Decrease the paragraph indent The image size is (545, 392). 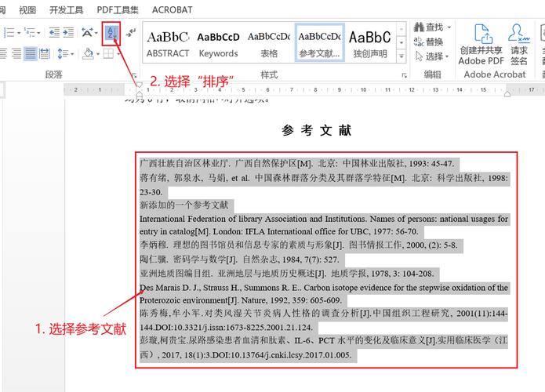54,33
